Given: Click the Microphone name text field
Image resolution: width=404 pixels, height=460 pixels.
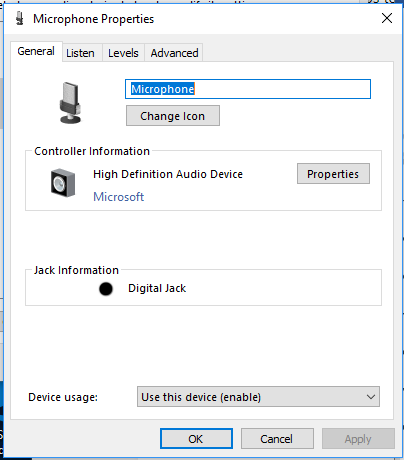Looking at the screenshot, I should click(x=248, y=89).
